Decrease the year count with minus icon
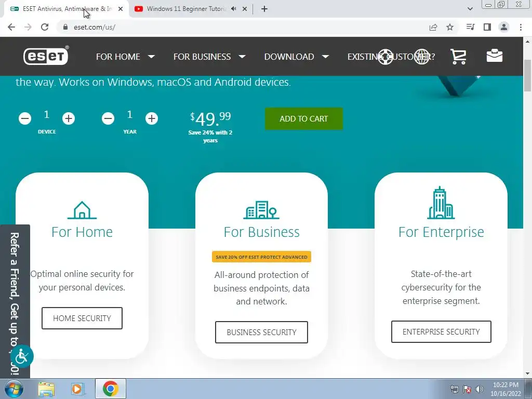 (x=108, y=118)
